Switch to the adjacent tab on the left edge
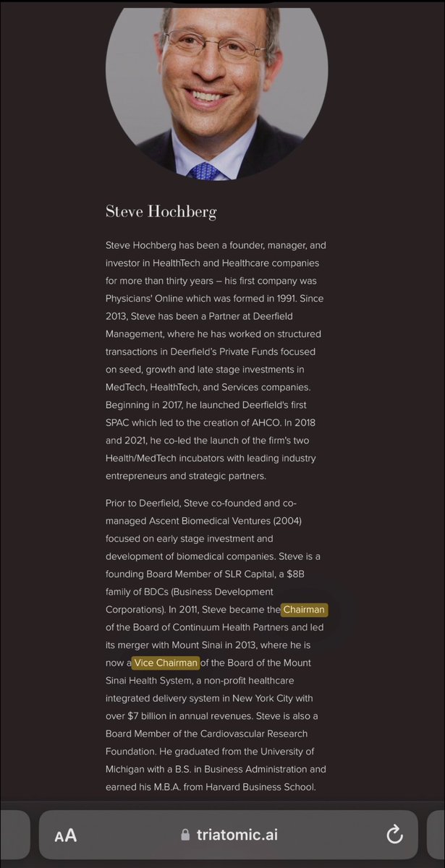The image size is (445, 868). (14, 835)
